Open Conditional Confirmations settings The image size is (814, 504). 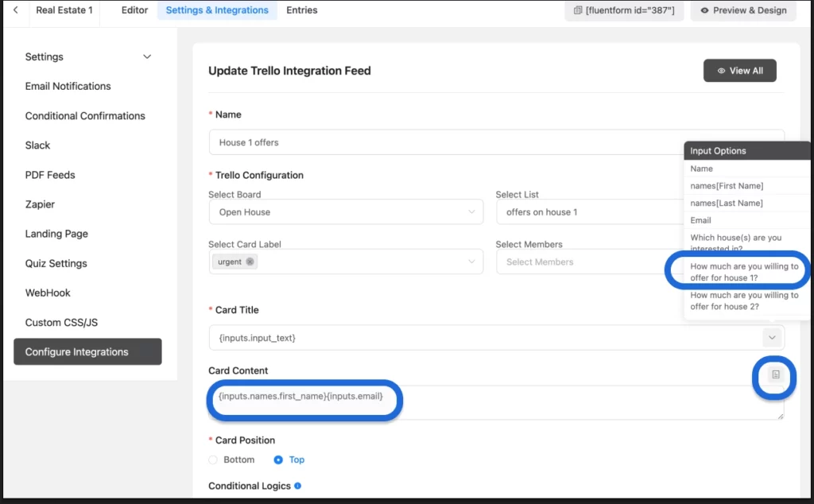pyautogui.click(x=85, y=116)
